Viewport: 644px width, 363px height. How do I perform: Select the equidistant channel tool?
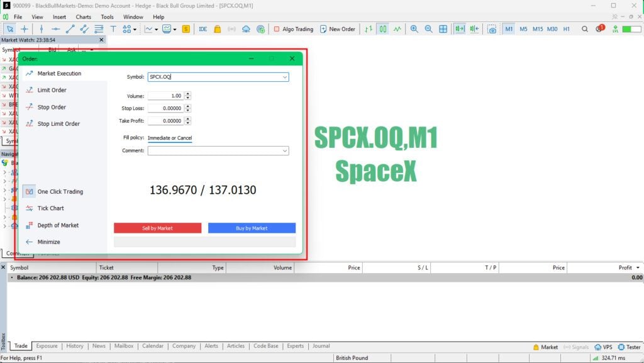click(85, 29)
